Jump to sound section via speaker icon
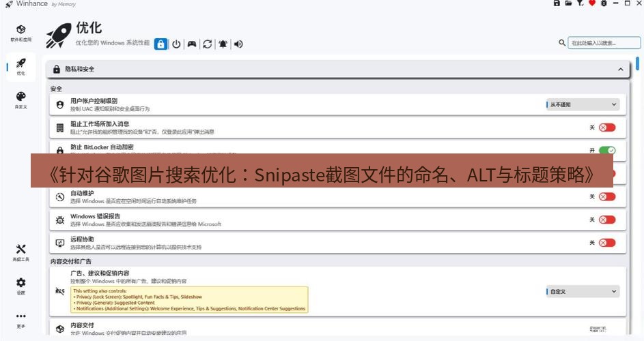 coord(238,44)
